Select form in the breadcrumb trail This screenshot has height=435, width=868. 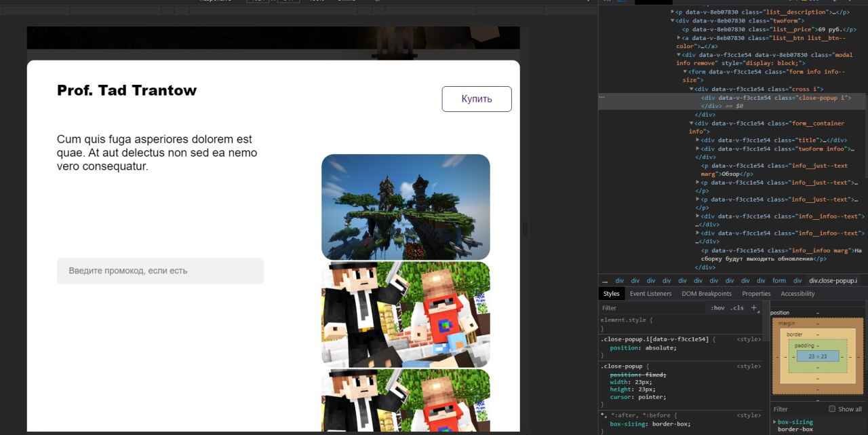pyautogui.click(x=779, y=281)
